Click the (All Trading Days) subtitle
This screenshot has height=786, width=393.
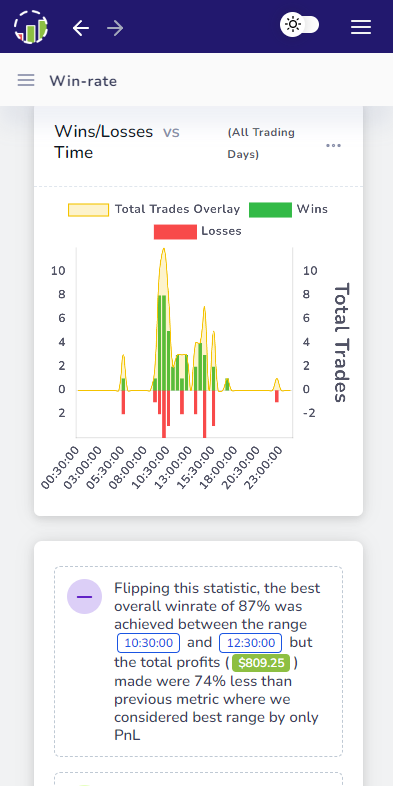coord(261,143)
